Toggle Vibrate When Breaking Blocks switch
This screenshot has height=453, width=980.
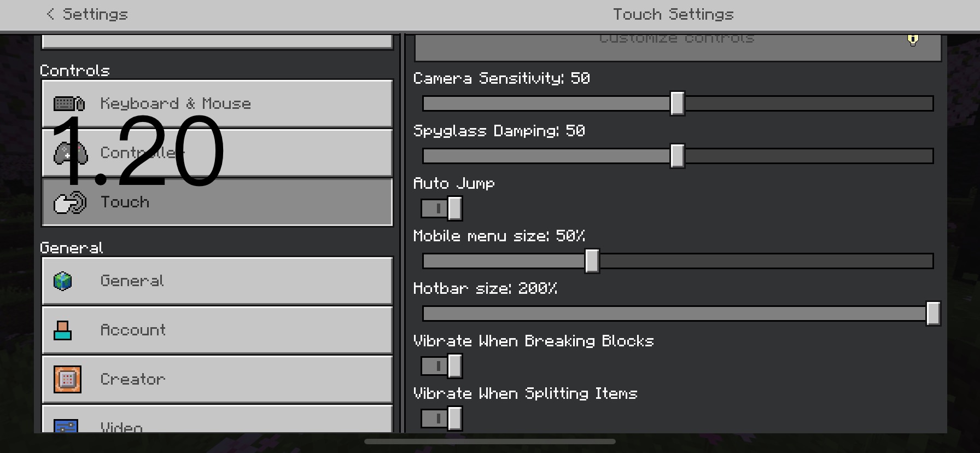coord(441,366)
